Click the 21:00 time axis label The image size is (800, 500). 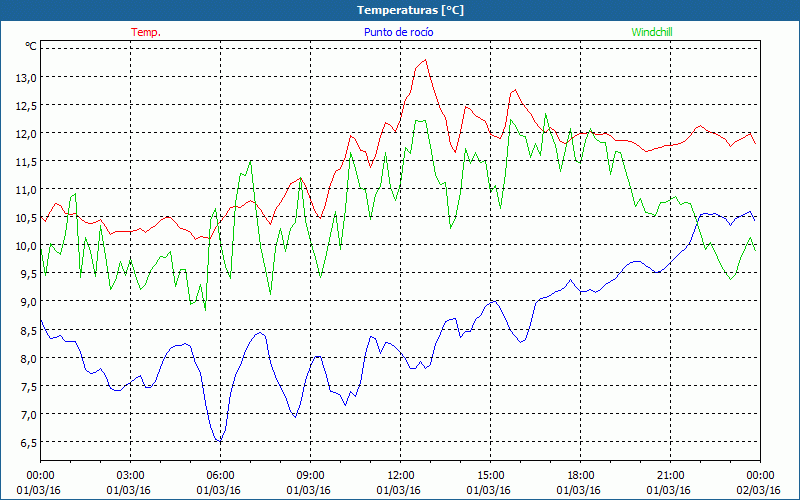(x=670, y=476)
